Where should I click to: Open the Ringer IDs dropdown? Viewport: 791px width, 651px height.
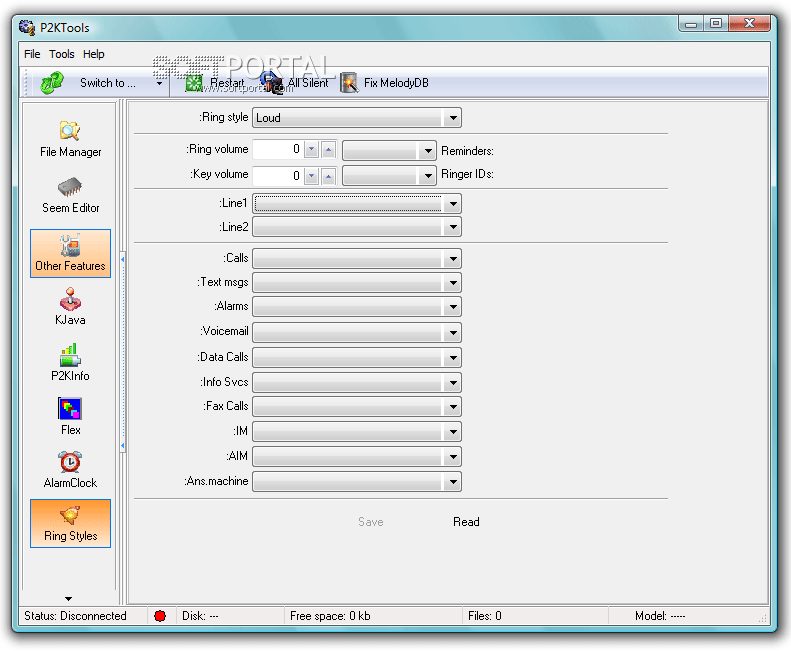point(389,175)
